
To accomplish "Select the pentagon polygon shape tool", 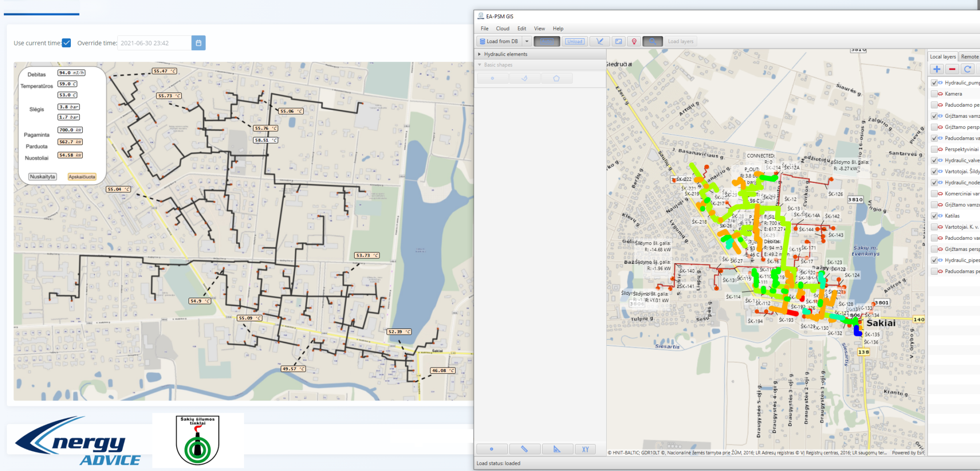I will point(557,78).
